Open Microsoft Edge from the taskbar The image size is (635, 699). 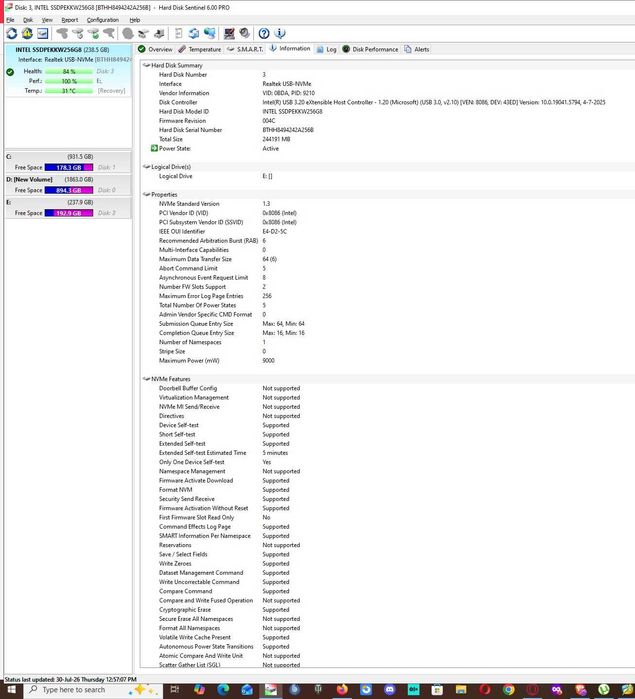(223, 690)
